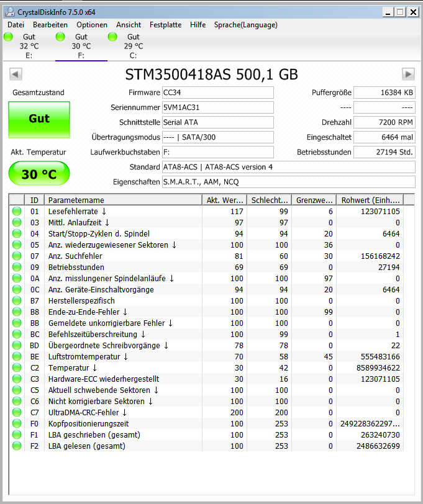Click status icon for Anz. Suchfehler
The height and width of the screenshot is (504, 423).
pyautogui.click(x=17, y=256)
